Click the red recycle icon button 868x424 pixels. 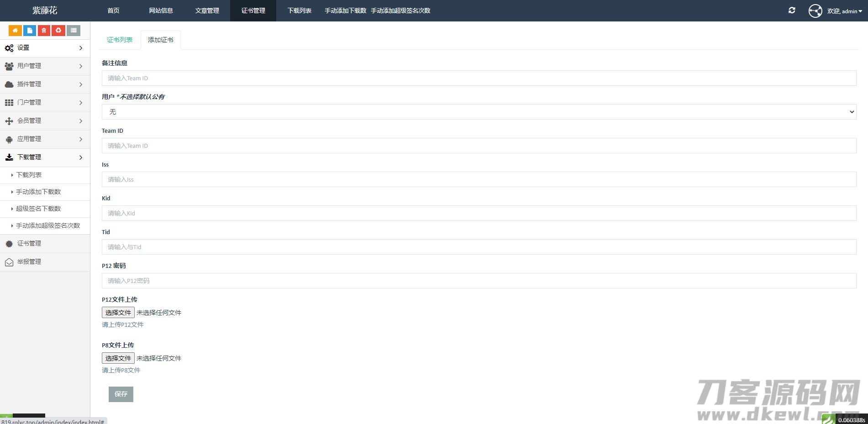pyautogui.click(x=58, y=31)
